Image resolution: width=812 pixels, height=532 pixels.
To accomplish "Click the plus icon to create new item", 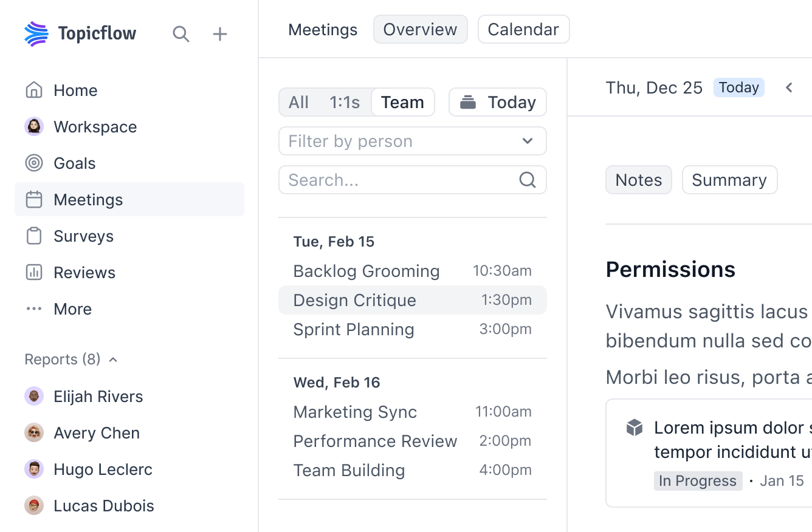I will [219, 34].
